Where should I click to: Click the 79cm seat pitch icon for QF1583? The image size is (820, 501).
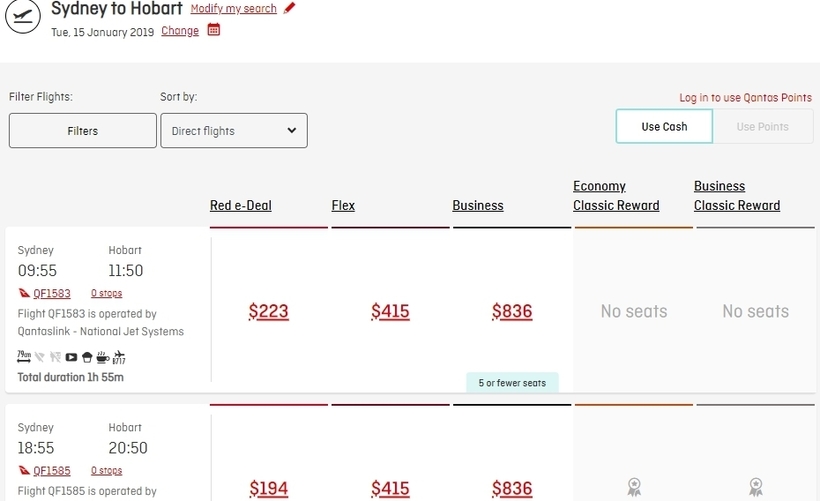(24, 357)
